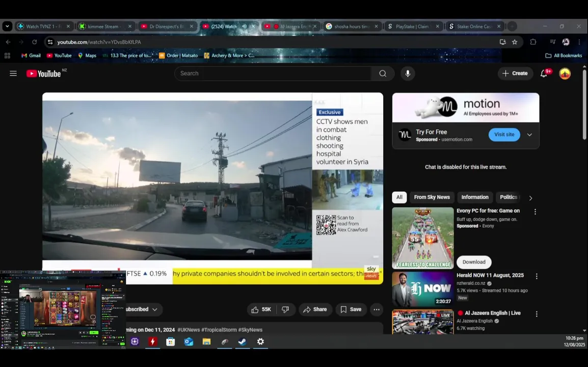Open the Evony game ad thumbnail
The width and height of the screenshot is (588, 367).
(422, 238)
